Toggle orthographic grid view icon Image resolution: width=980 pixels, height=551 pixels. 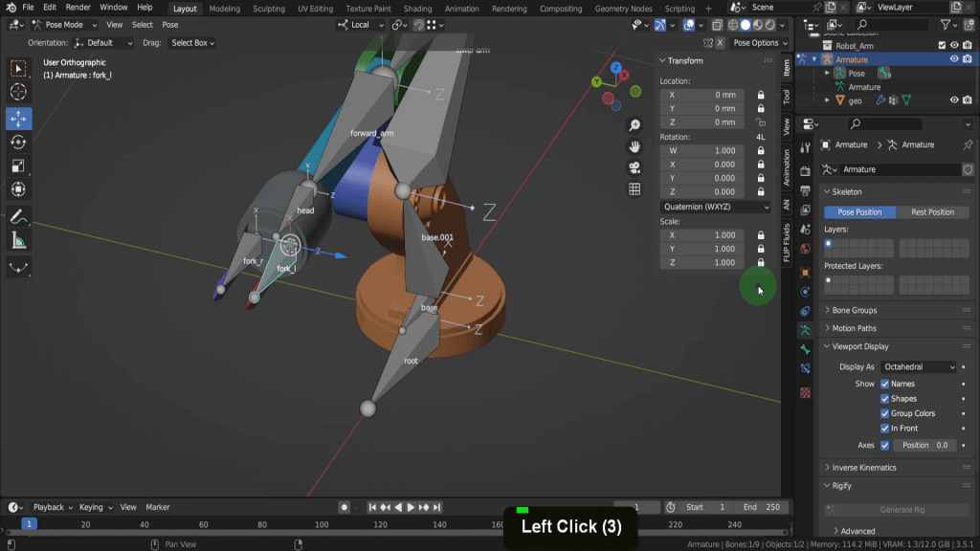coord(635,189)
